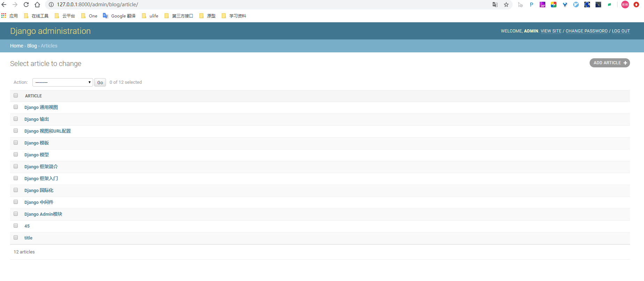Viewport: 644px width, 281px height.
Task: Click the Google Translate icon in address bar
Action: 495,5
